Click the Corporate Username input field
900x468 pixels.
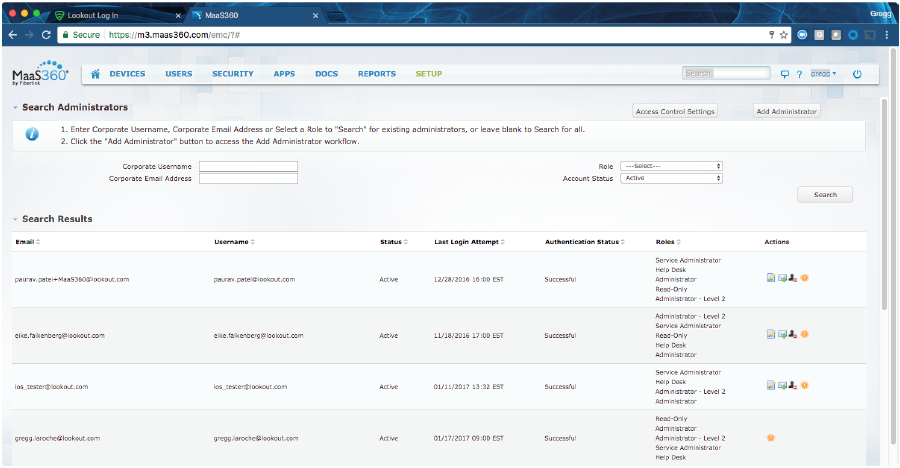tap(248, 167)
